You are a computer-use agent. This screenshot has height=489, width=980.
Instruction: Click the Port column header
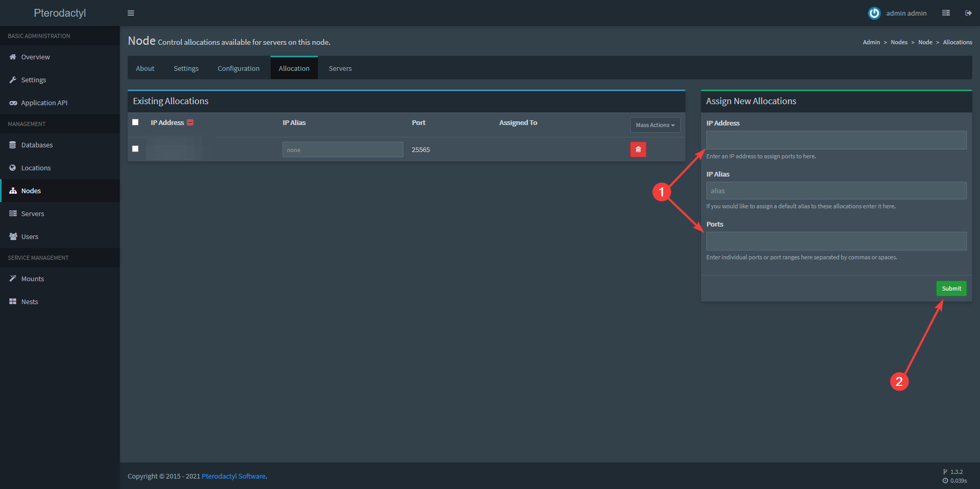(419, 122)
